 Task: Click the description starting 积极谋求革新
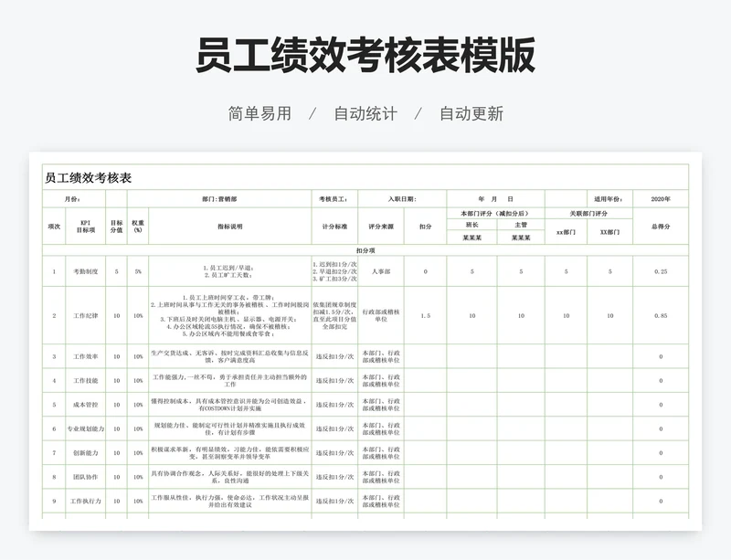pos(230,453)
